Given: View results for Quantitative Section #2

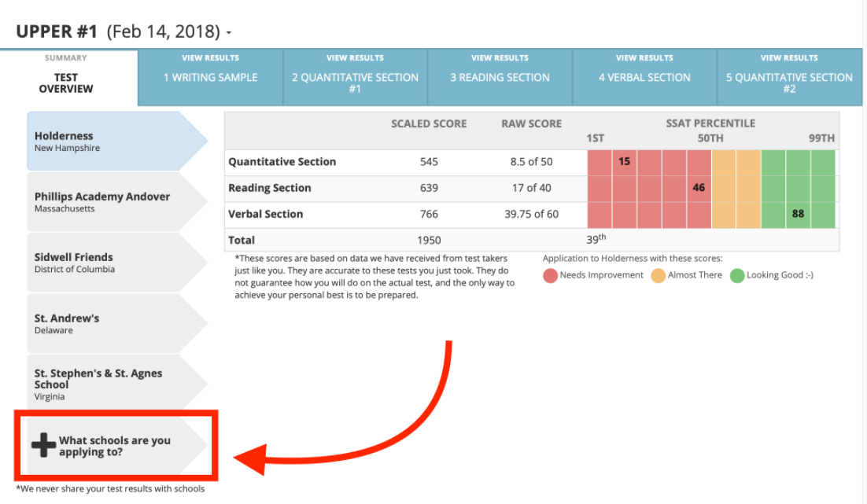Looking at the screenshot, I should pyautogui.click(x=790, y=77).
